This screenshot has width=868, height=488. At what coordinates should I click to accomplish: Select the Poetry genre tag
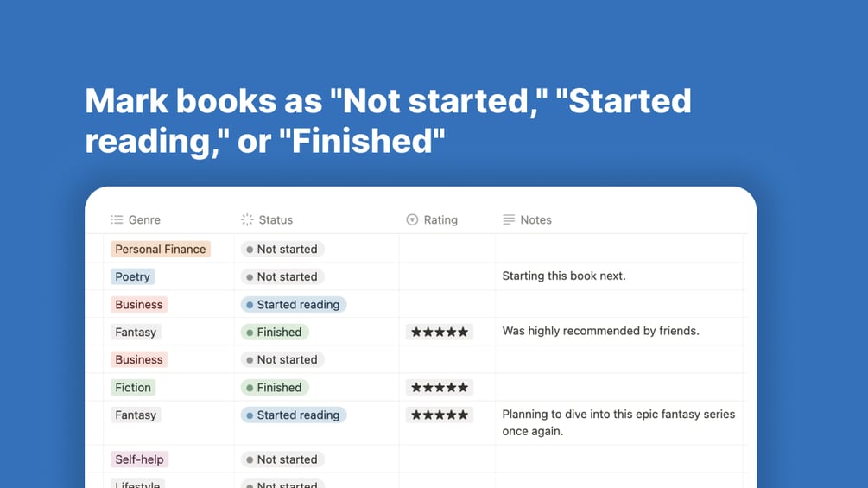tap(132, 276)
